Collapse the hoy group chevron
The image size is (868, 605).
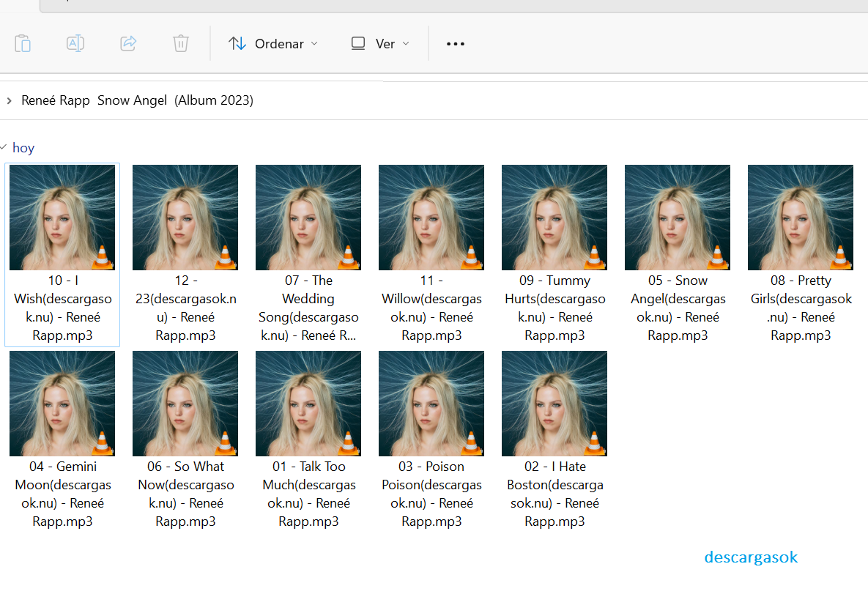click(x=4, y=147)
